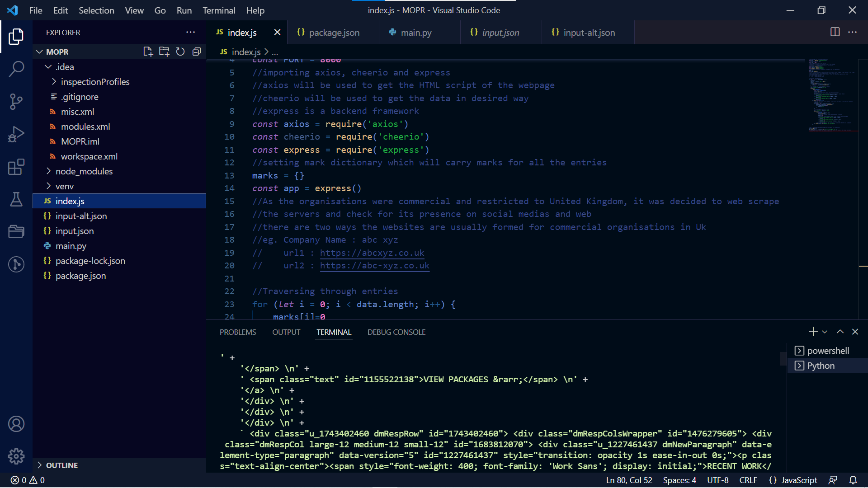Image resolution: width=868 pixels, height=488 pixels.
Task: Follow the https://abcxyz.co.uk link
Action: [372, 253]
